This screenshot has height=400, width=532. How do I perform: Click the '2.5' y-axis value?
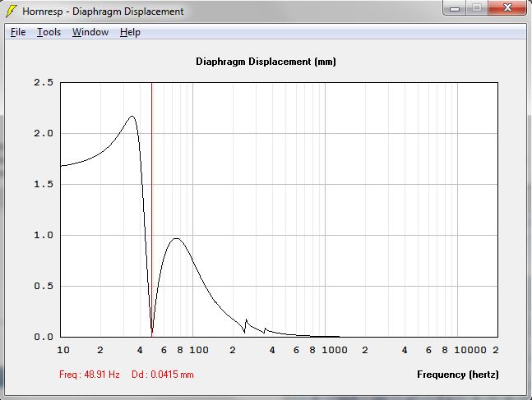pyautogui.click(x=44, y=82)
